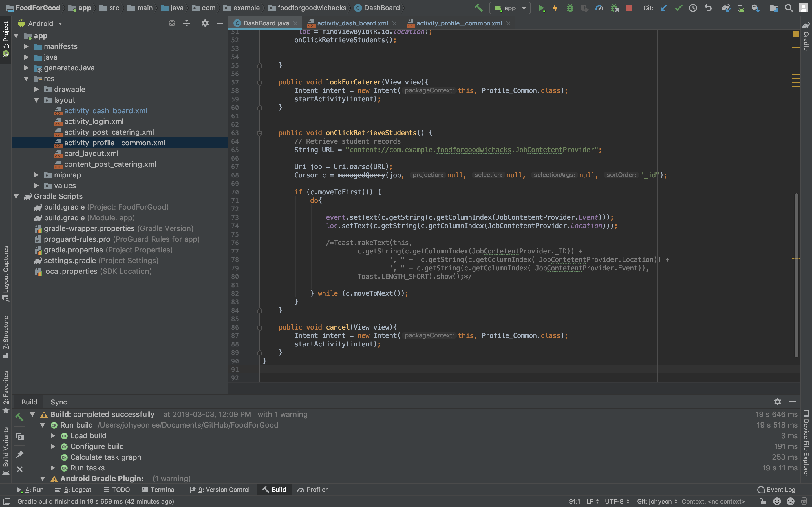The width and height of the screenshot is (812, 507).
Task: Open the AVD Manager icon
Action: (741, 8)
